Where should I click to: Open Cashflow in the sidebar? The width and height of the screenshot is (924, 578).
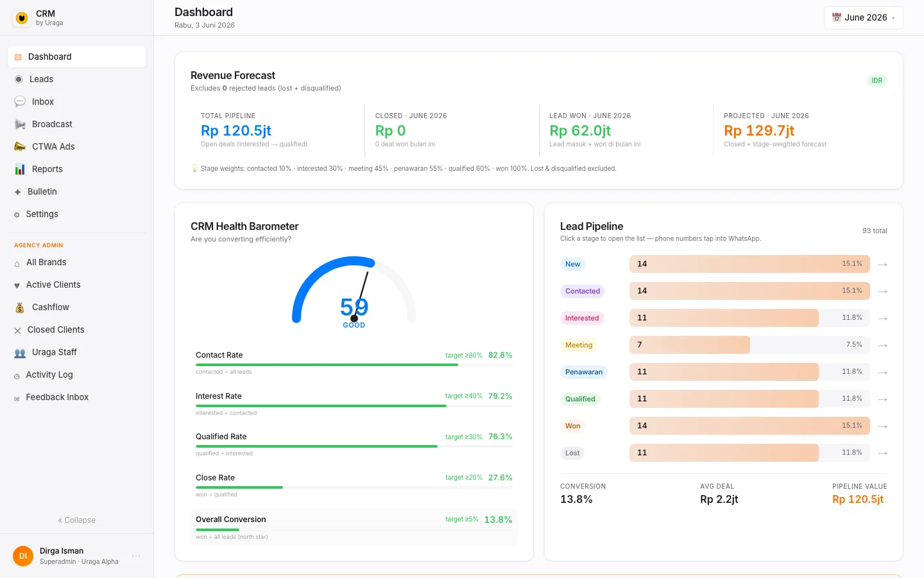coord(76,307)
